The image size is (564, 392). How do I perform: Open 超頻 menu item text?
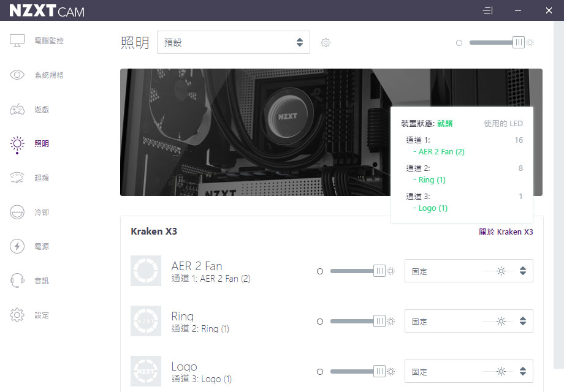click(42, 178)
